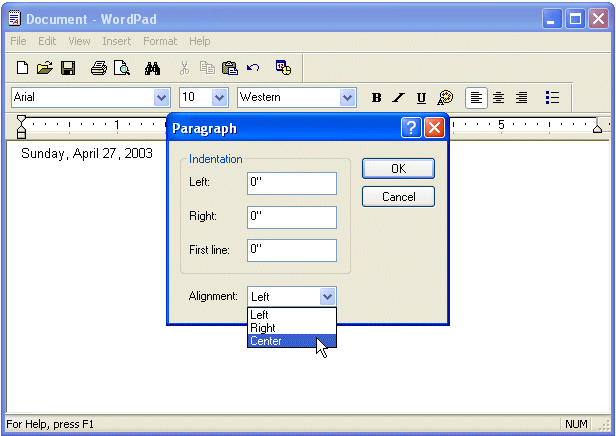
Task: Choose Right in Alignment list
Action: (292, 328)
